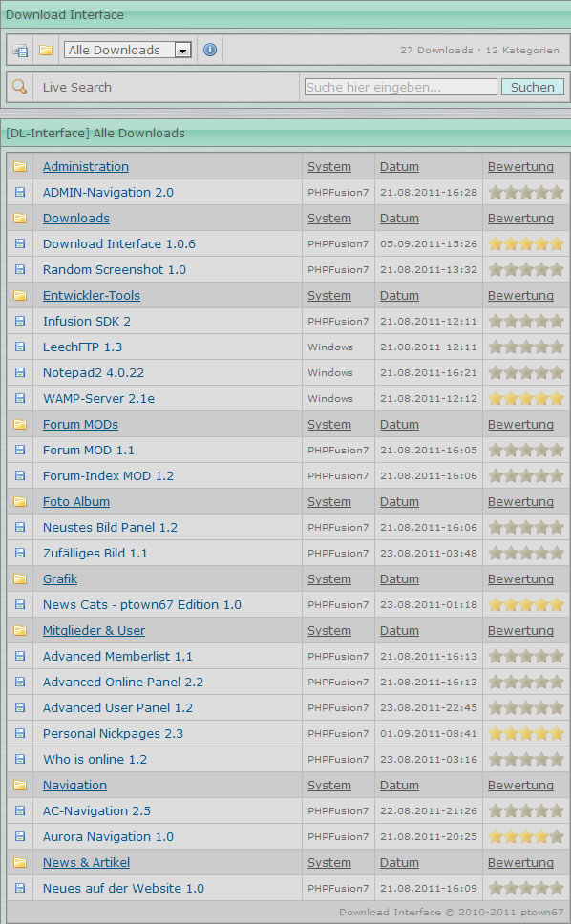
Task: Click disk icon for Zufälliges Bild 1.1
Action: [x=20, y=553]
